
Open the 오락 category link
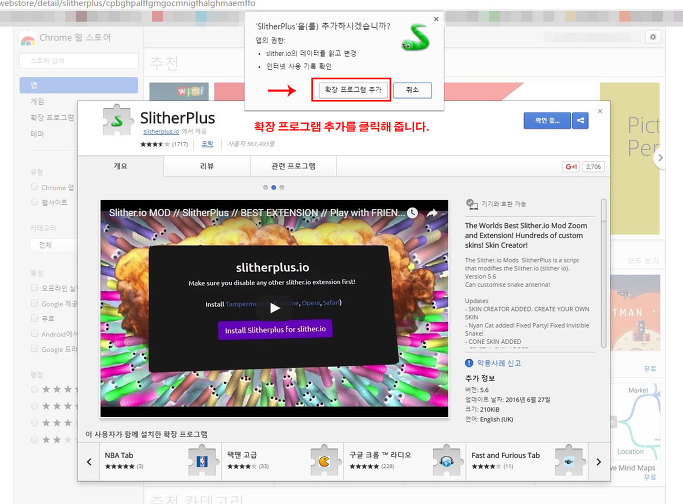(x=207, y=144)
